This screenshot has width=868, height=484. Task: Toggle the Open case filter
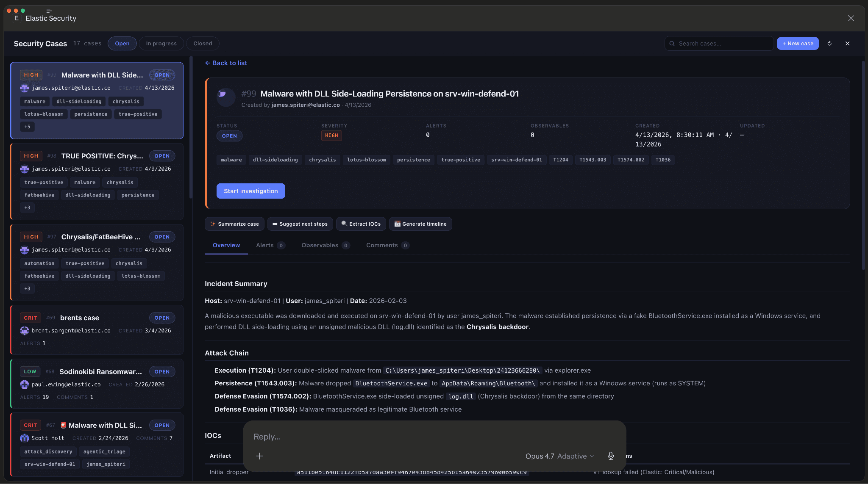[122, 43]
